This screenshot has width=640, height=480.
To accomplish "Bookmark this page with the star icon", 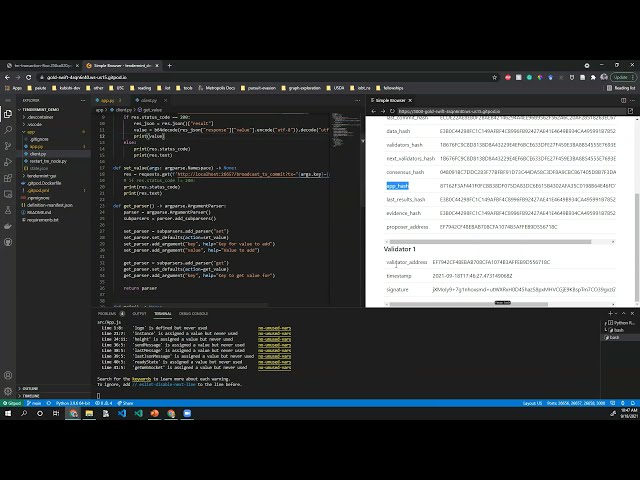I will point(495,77).
